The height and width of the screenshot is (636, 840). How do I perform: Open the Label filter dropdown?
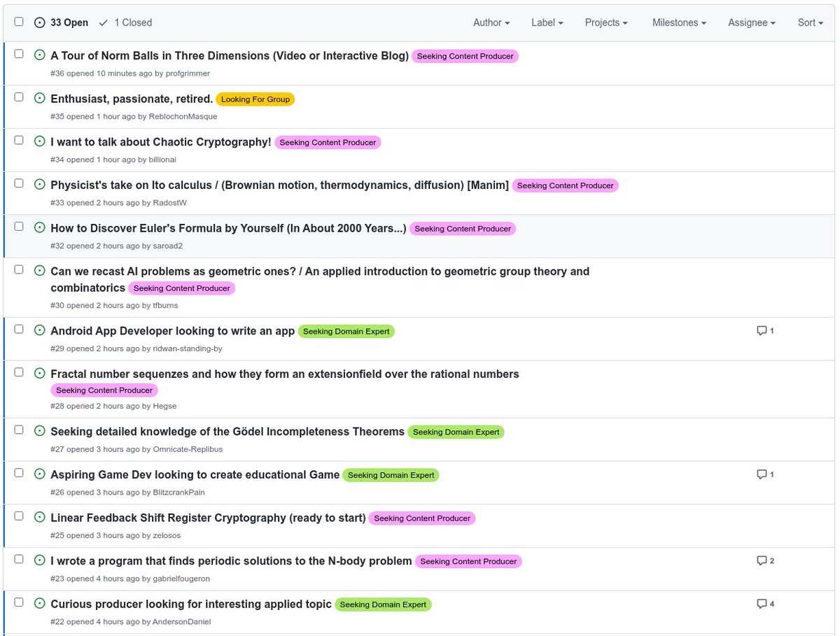(x=547, y=22)
